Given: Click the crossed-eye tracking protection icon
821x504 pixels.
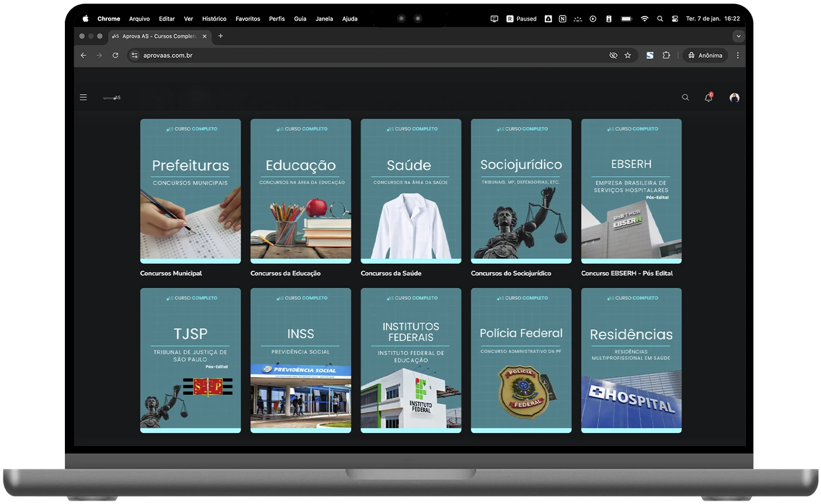Looking at the screenshot, I should [613, 56].
